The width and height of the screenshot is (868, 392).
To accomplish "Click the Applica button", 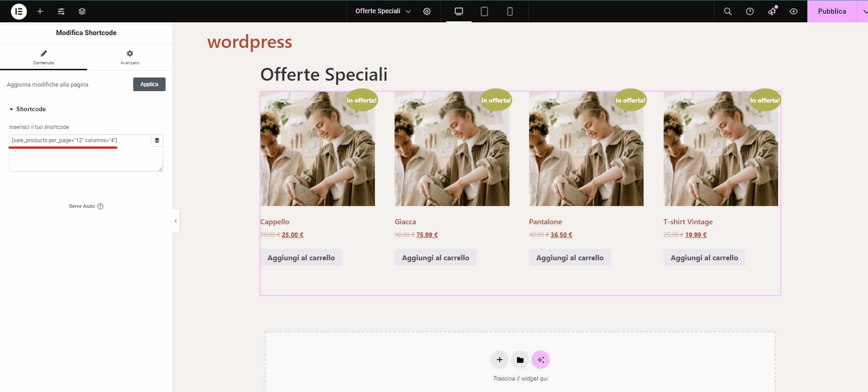I will coord(149,84).
